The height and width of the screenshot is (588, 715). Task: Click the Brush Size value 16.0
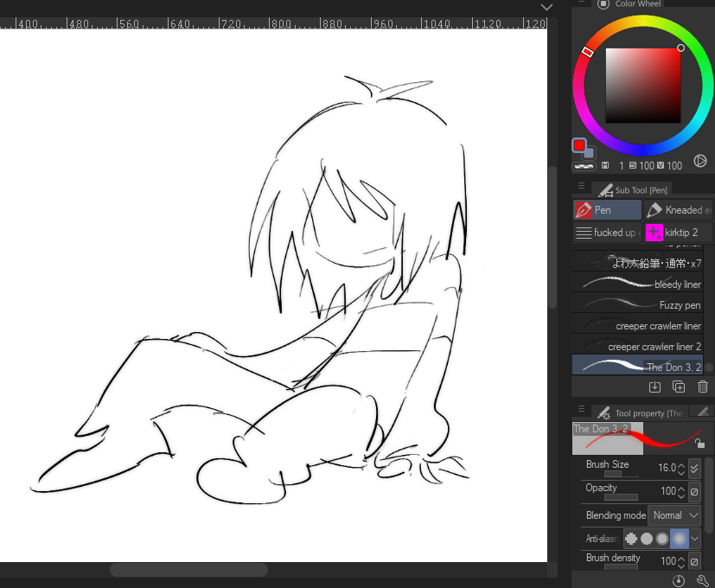point(667,468)
